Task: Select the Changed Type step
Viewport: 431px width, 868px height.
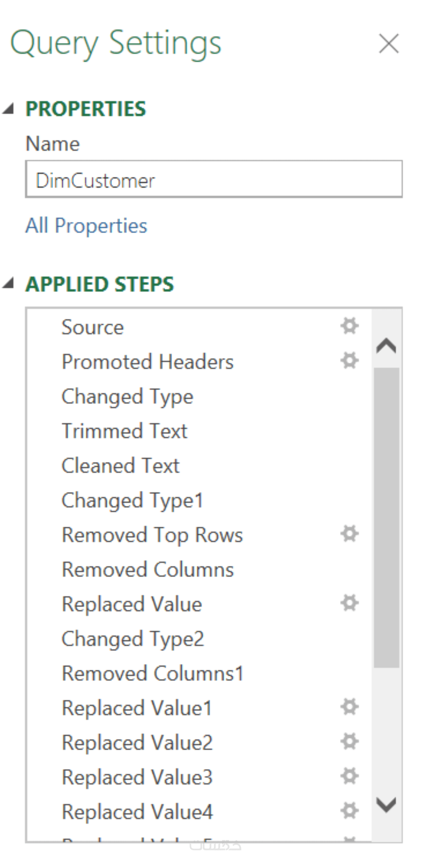Action: tap(128, 396)
